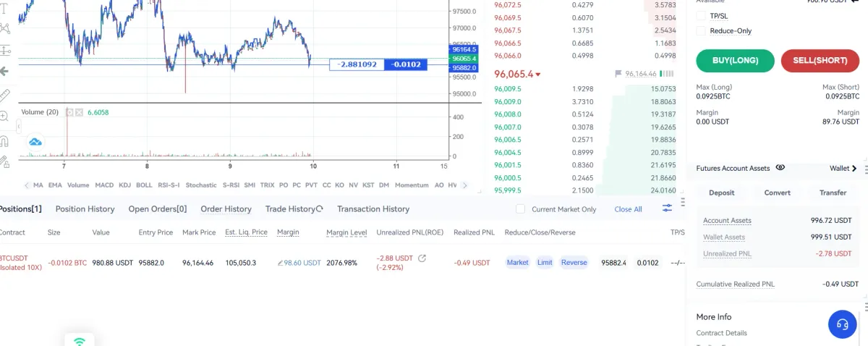The width and height of the screenshot is (868, 346).
Task: Click the Deposit button
Action: pos(721,193)
